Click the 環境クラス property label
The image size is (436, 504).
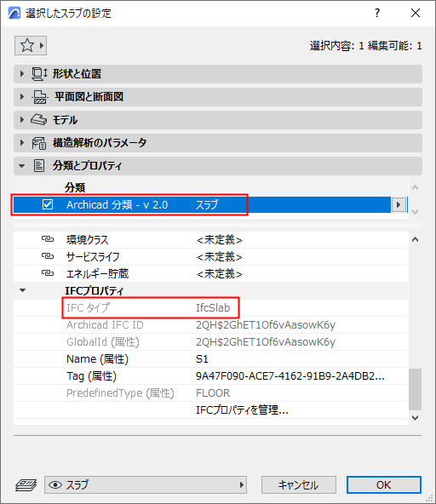click(88, 240)
